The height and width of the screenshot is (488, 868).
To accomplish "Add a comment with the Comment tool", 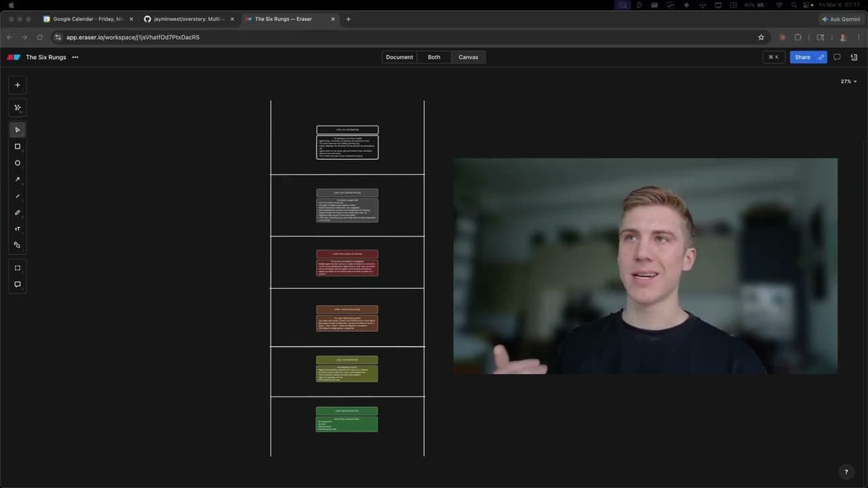I will [18, 285].
